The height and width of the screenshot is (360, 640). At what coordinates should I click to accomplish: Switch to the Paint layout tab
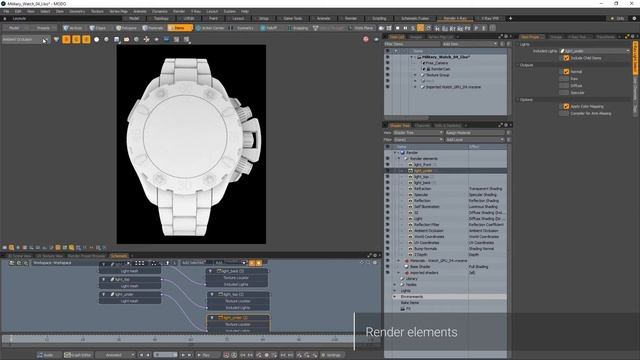coord(213,18)
